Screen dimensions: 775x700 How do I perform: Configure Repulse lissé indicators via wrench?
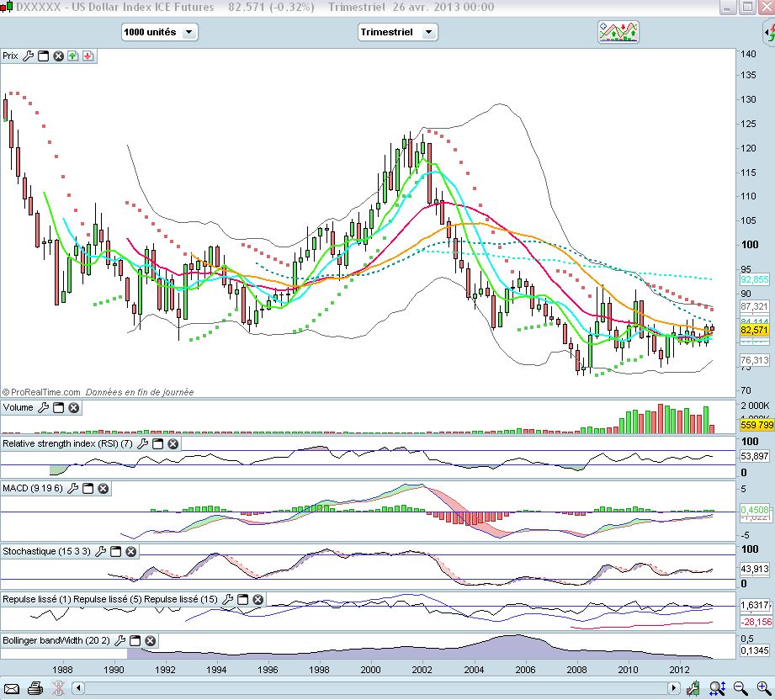(x=228, y=600)
